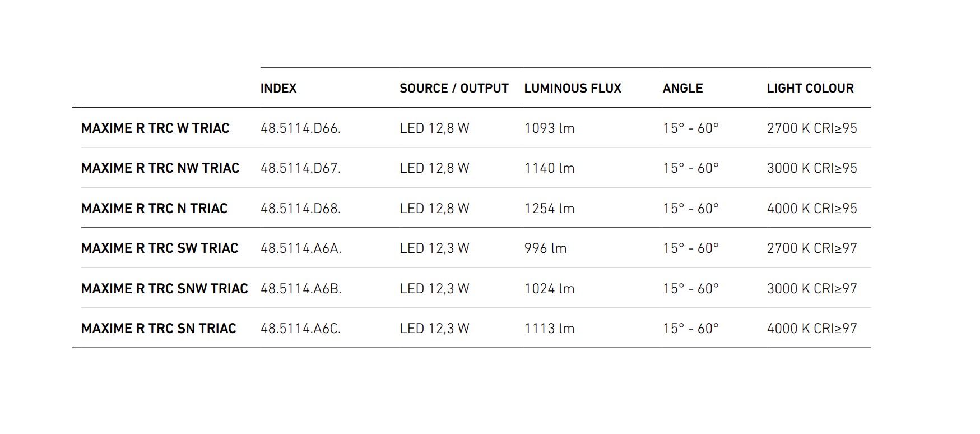This screenshot has height=434, width=980.
Task: Select the 4000 K CRI≥95 light colour cell
Action: pos(812,209)
